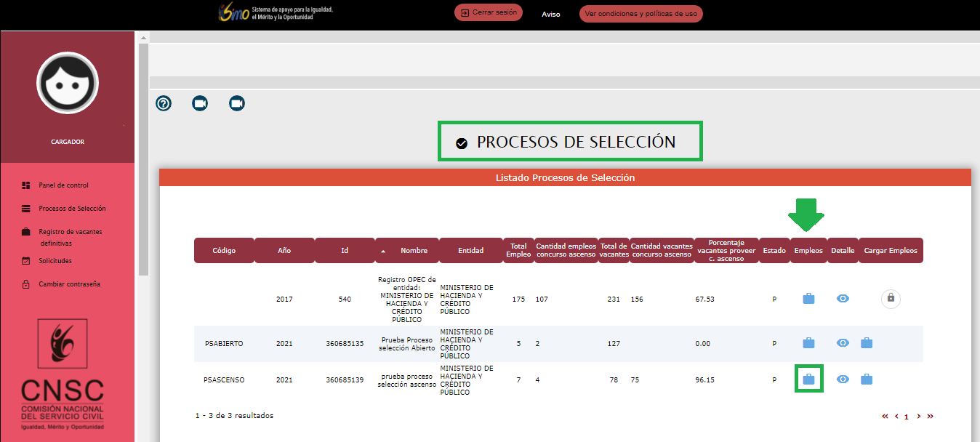Screen dimensions: 980x442
Task: Click Cargar Empleos icon for PSASCENSO row
Action: pyautogui.click(x=866, y=379)
